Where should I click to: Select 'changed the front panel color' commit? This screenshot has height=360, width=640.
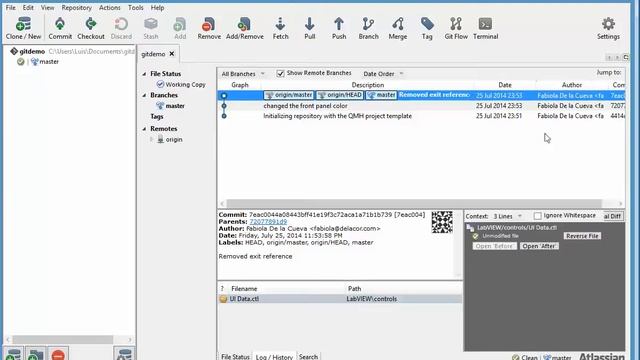tap(305, 106)
